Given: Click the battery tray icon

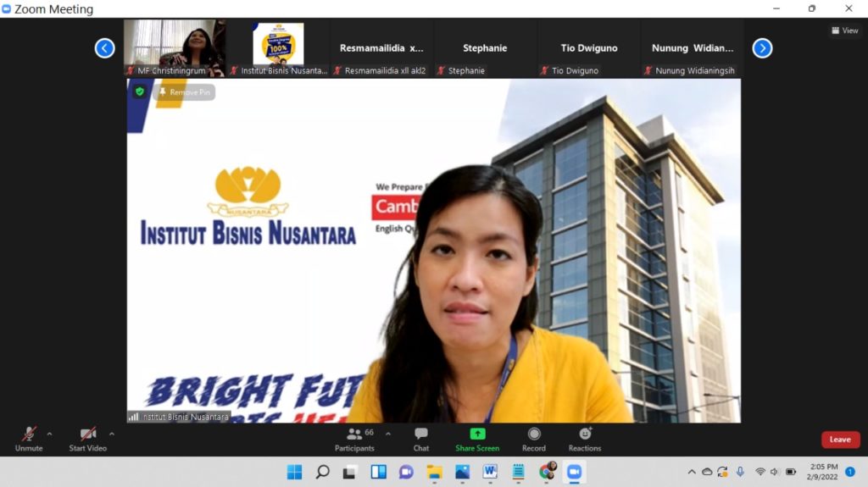Looking at the screenshot, I should point(791,472).
